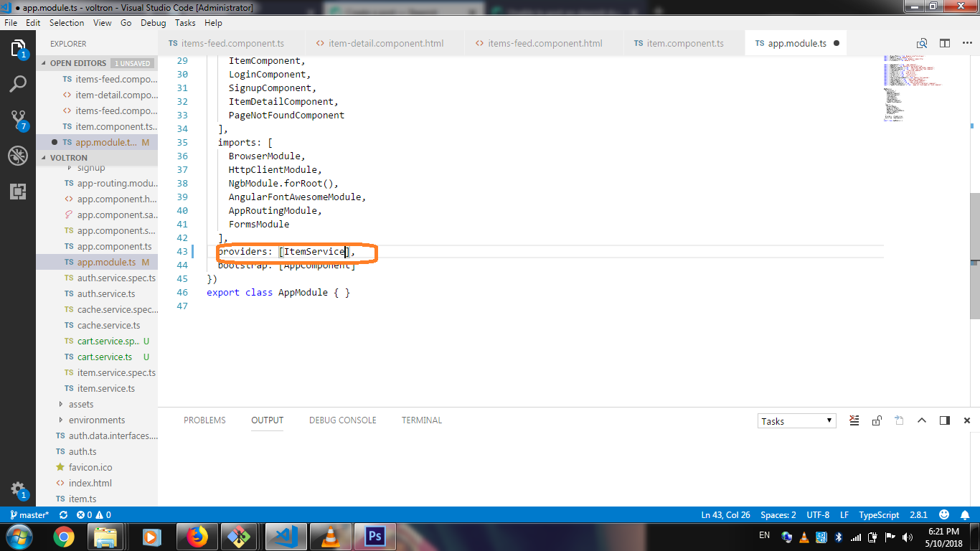
Task: Open Windows Explorer from the taskbar
Action: click(105, 536)
